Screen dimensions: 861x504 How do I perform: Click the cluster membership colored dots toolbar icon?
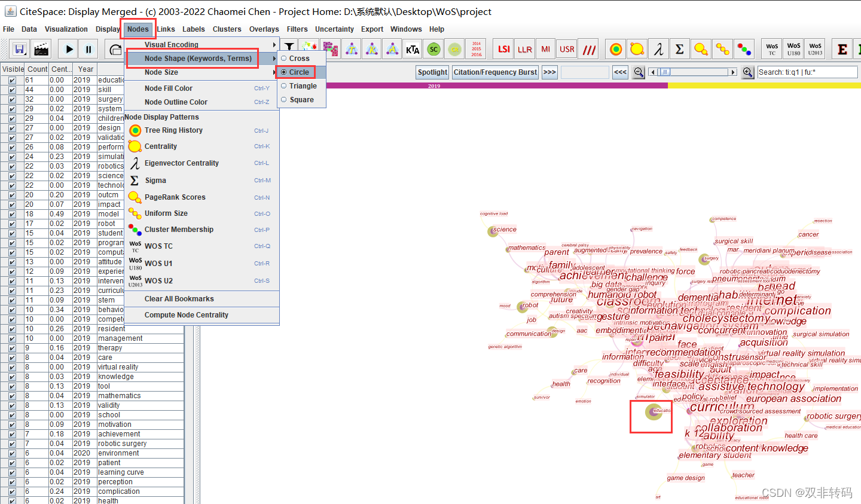point(744,49)
